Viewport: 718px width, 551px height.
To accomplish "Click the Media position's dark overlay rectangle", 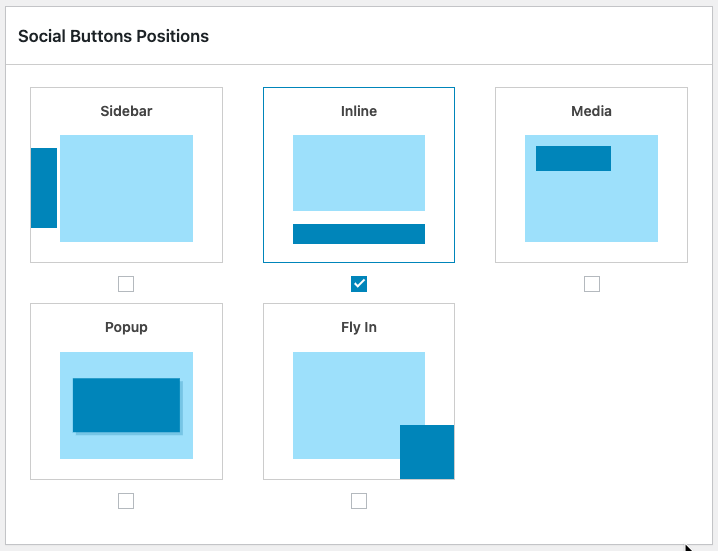I will tap(573, 158).
